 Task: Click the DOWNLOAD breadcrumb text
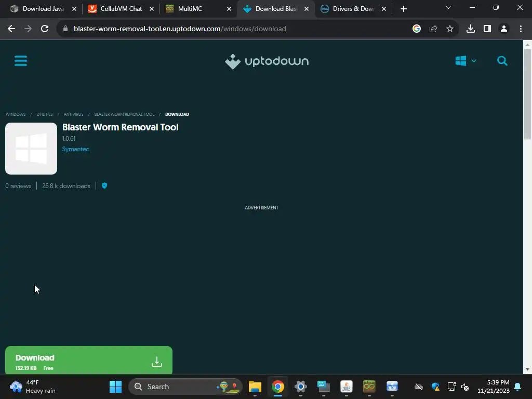click(x=177, y=114)
